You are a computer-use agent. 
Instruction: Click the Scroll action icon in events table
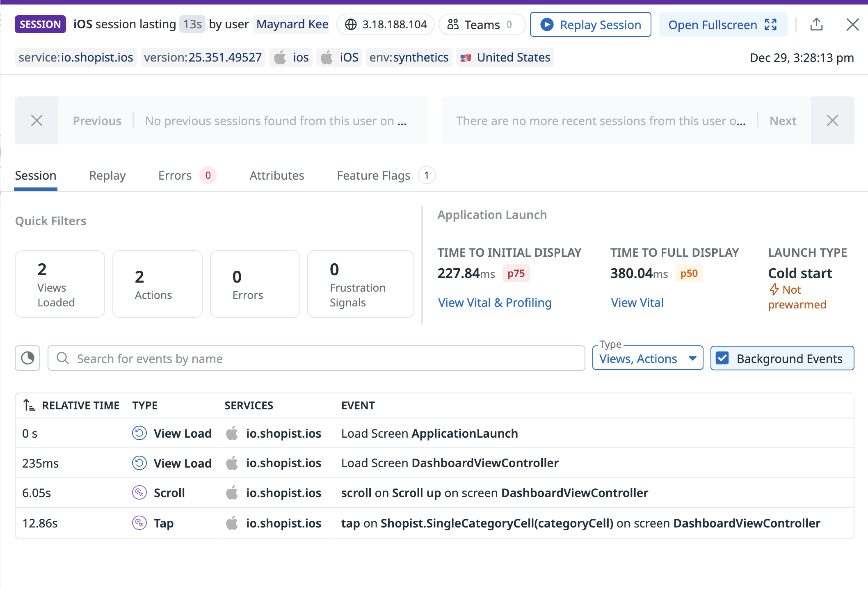click(x=139, y=493)
